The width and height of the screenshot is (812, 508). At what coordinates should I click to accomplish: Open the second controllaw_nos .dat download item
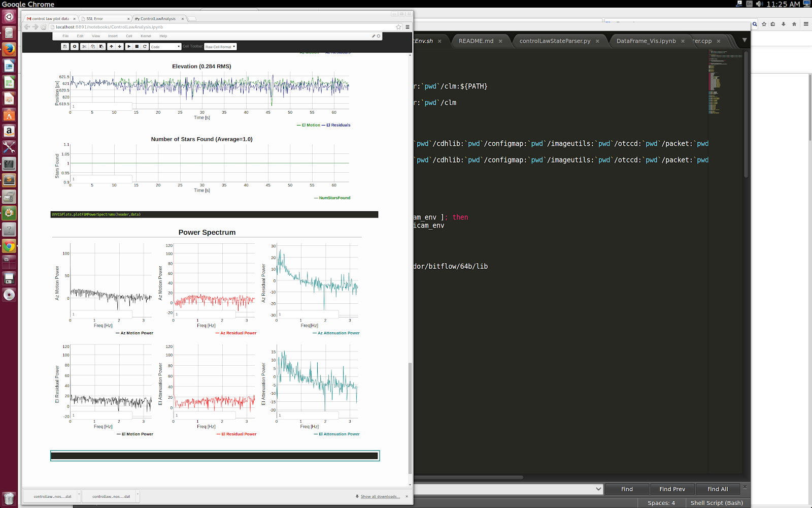tap(111, 496)
